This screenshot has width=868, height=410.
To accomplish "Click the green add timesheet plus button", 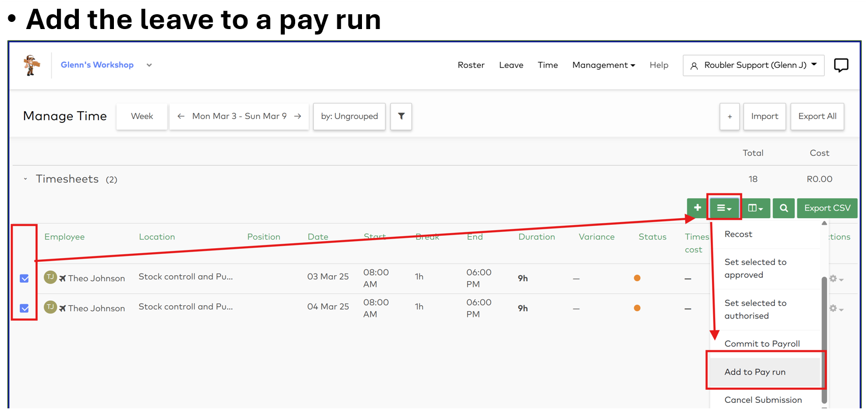I will tap(697, 208).
